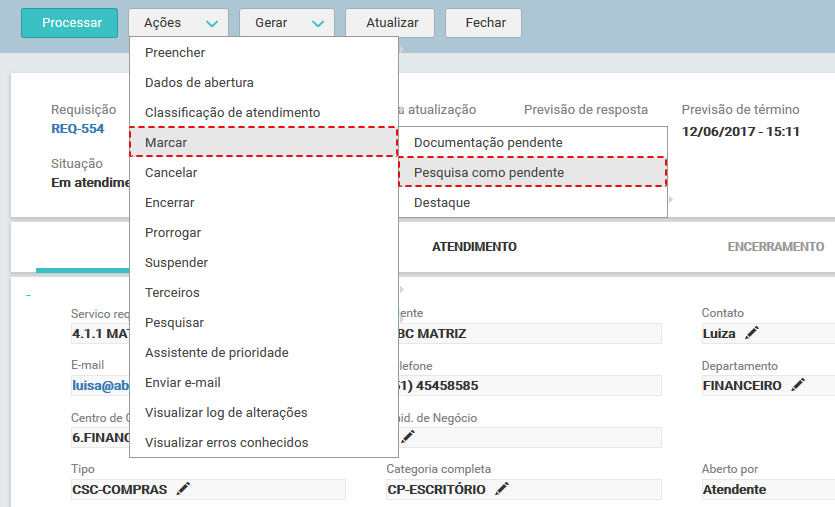The height and width of the screenshot is (507, 835).
Task: Open the Marcar submenu
Action: pyautogui.click(x=264, y=142)
